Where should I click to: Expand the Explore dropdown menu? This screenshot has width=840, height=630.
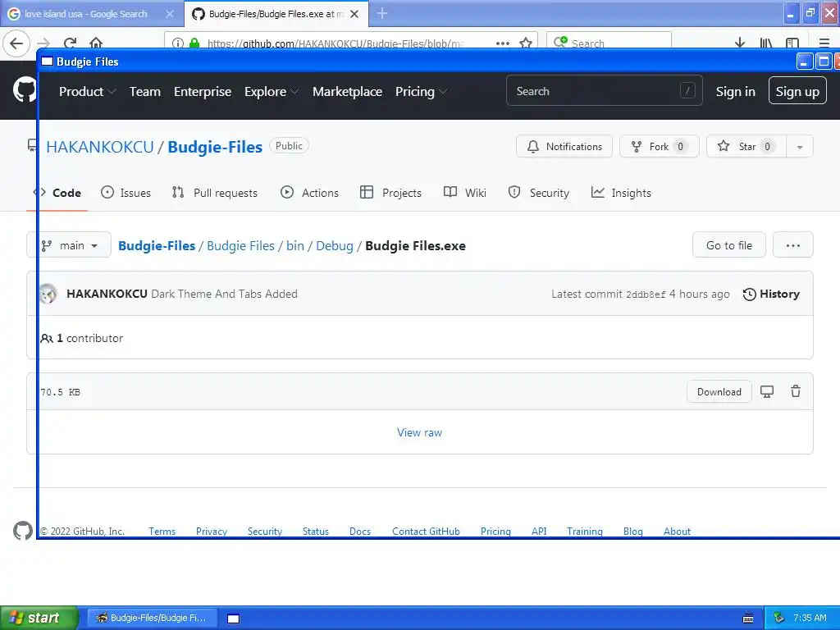[x=272, y=92]
